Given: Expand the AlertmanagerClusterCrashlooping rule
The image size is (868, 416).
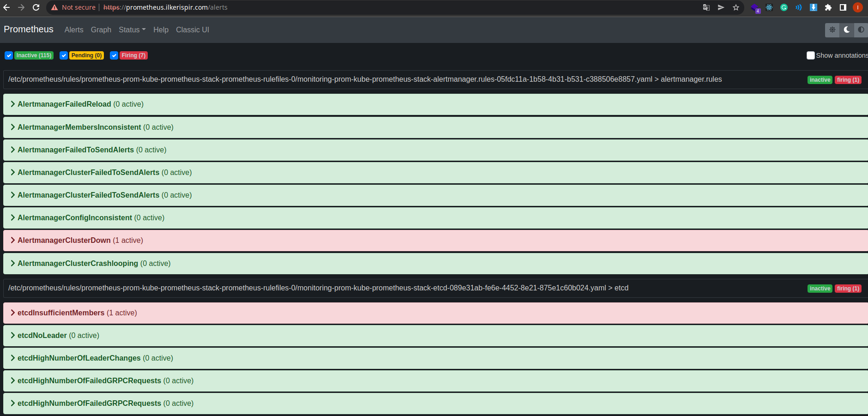Looking at the screenshot, I should click(435, 263).
